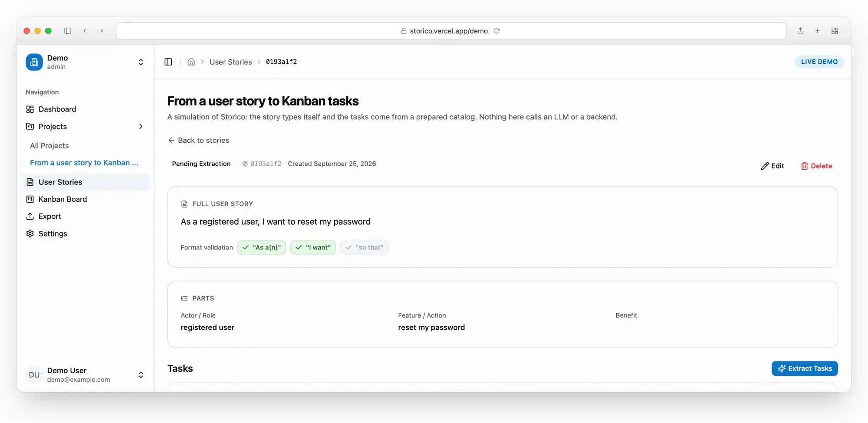The height and width of the screenshot is (423, 868).
Task: Go to home via breadcrumb house icon
Action: tap(191, 62)
